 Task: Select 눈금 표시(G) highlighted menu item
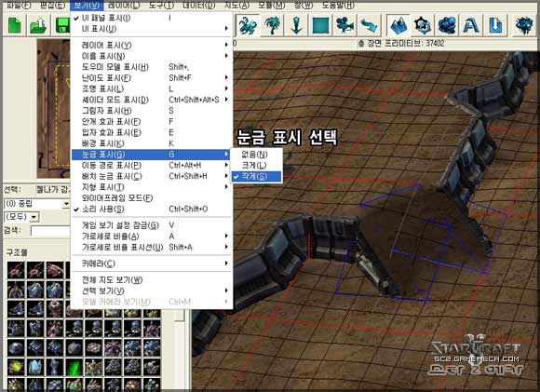(152, 155)
